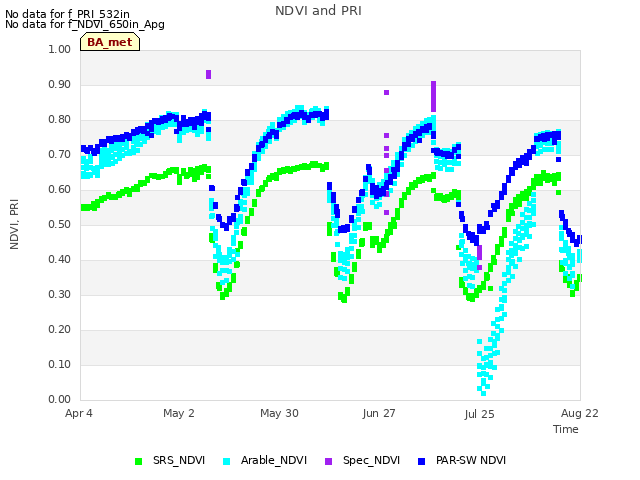Click the 0.50 y-axis tick label

pyautogui.click(x=60, y=224)
